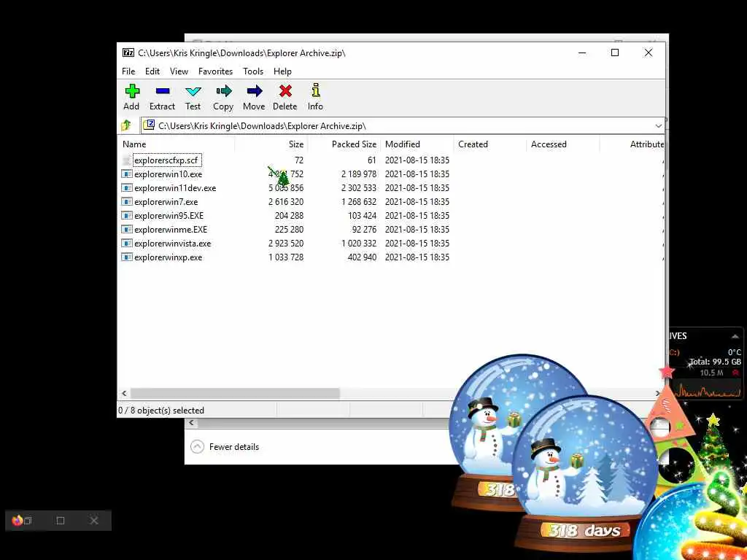The width and height of the screenshot is (747, 560).
Task: Select explorerwin10.exe file name
Action: coord(169,174)
